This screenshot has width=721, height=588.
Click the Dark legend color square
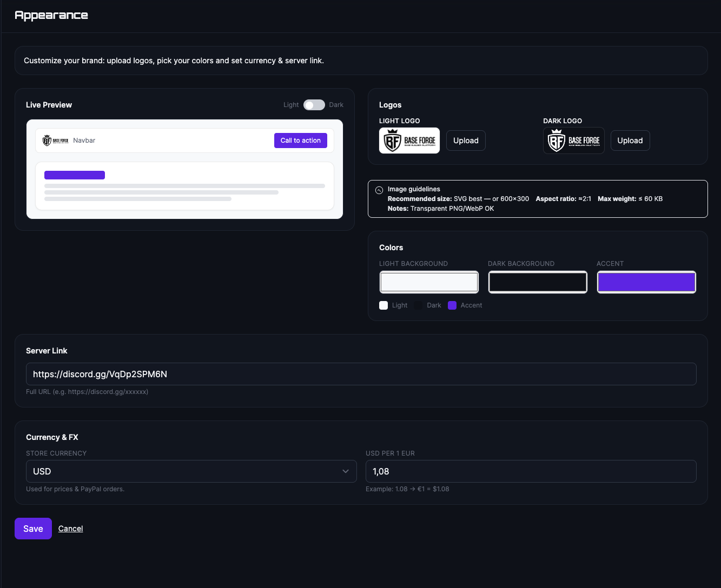click(418, 305)
